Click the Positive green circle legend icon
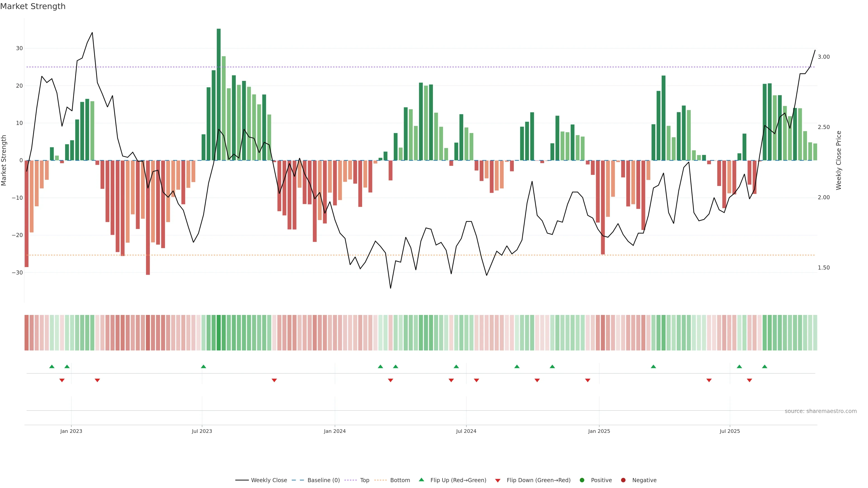This screenshot has width=868, height=488. coord(582,480)
